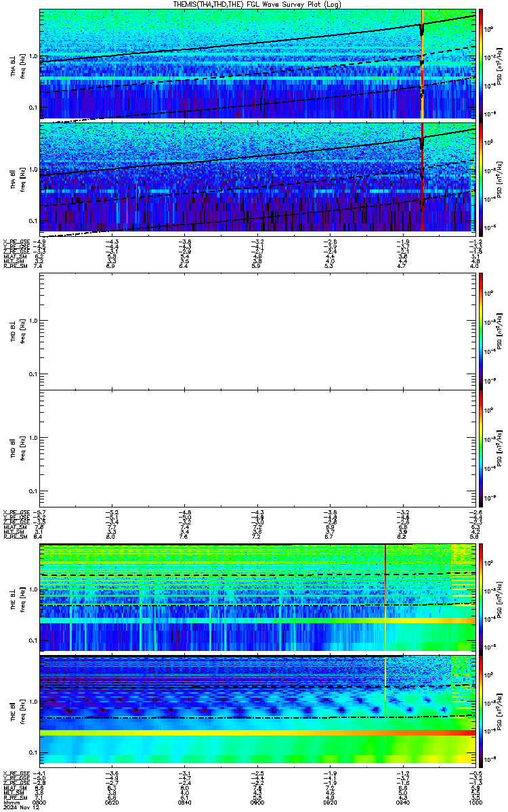Click the 0800 time tick label

[40, 803]
